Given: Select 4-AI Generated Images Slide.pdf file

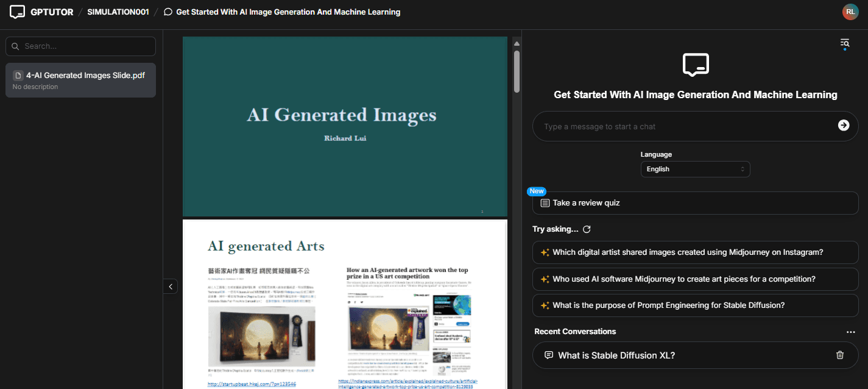Looking at the screenshot, I should tap(80, 80).
